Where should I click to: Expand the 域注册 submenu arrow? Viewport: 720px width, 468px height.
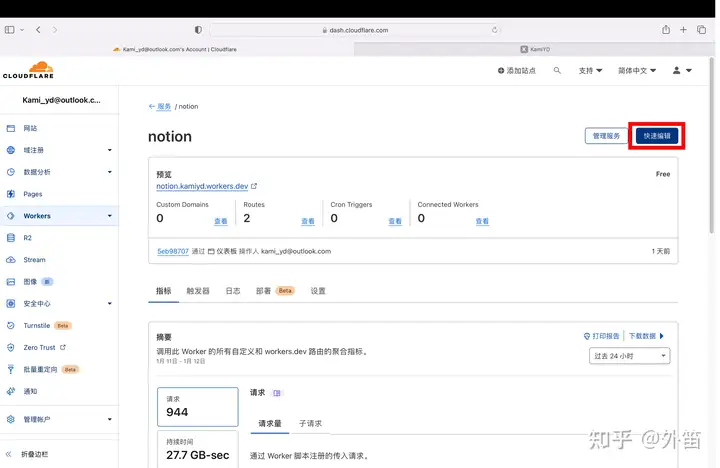coord(110,150)
